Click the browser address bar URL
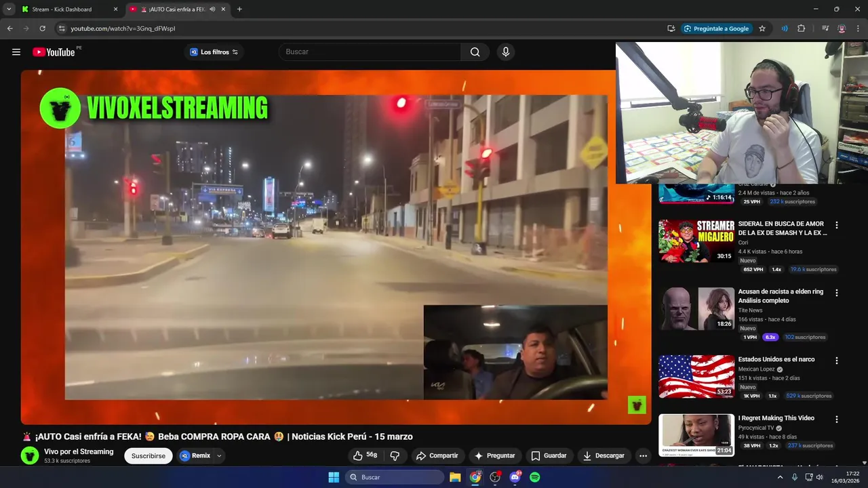Viewport: 868px width, 488px height. point(123,28)
